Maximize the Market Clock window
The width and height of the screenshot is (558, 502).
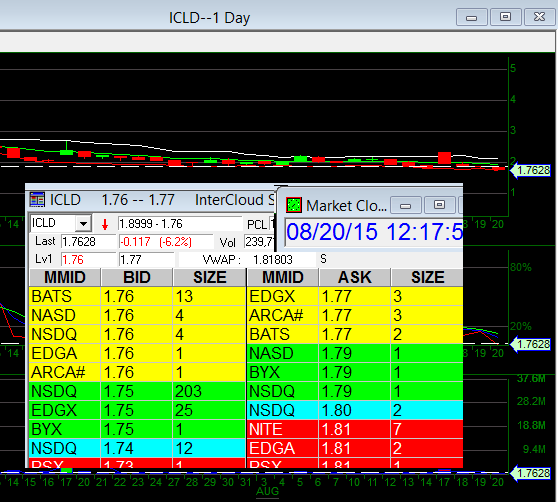coord(439,205)
